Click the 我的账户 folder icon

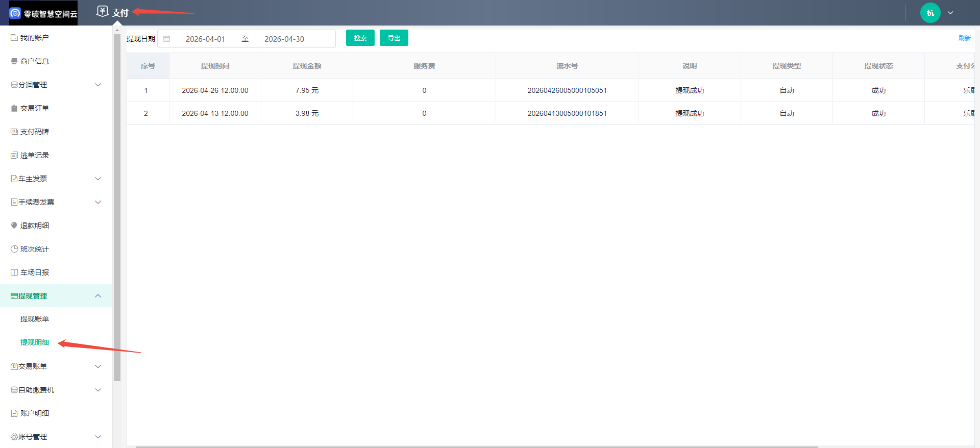pyautogui.click(x=14, y=38)
